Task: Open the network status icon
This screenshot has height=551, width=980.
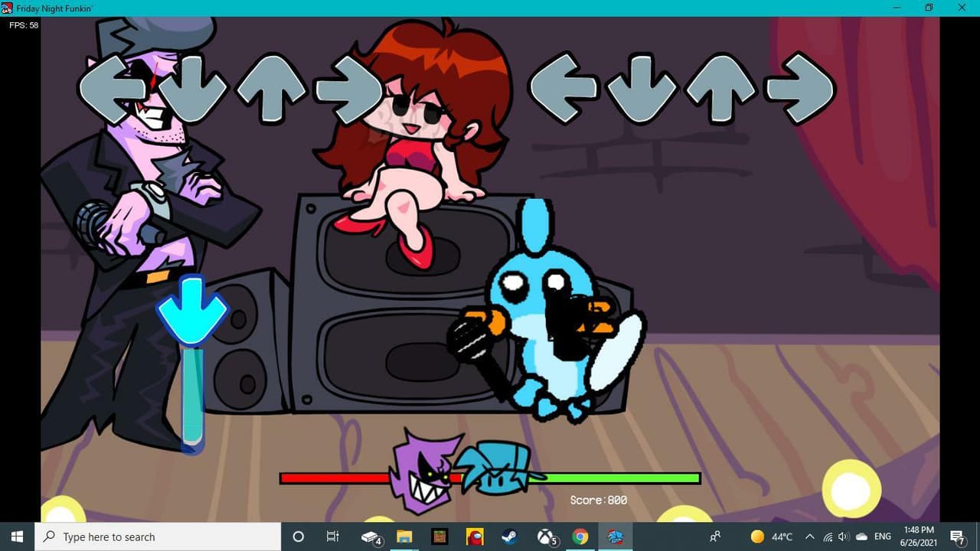Action: [x=827, y=536]
